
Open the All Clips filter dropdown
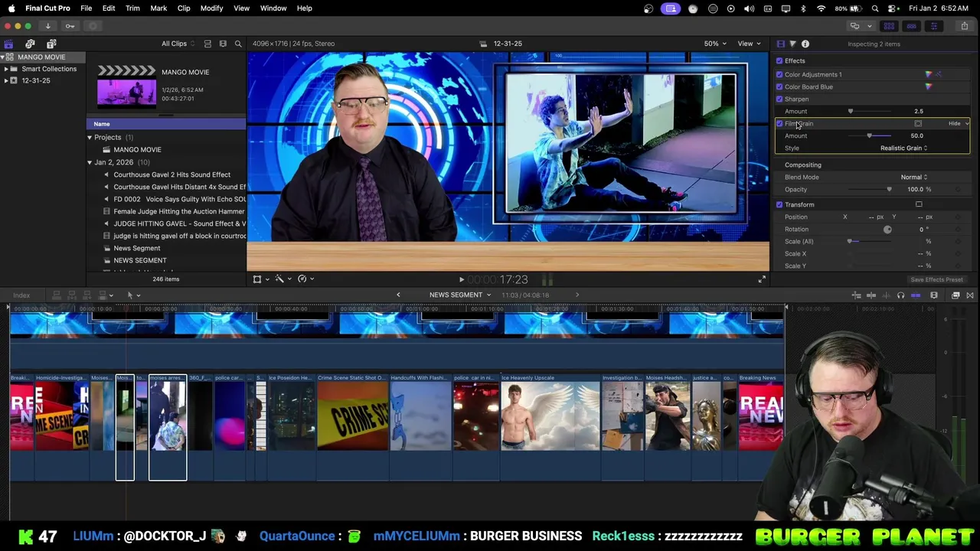tap(178, 44)
